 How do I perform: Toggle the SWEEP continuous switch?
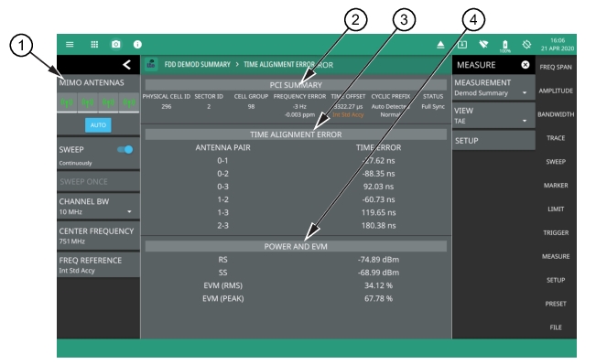point(125,150)
